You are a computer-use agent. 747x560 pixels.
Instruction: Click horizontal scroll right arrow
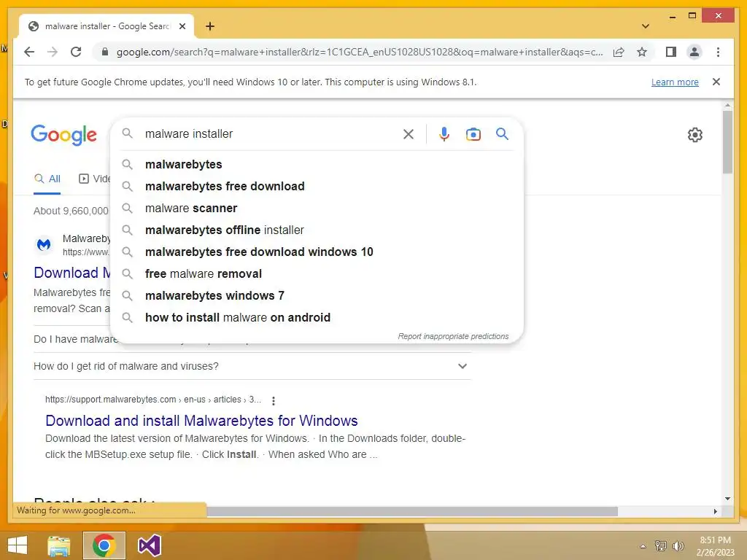pos(715,511)
